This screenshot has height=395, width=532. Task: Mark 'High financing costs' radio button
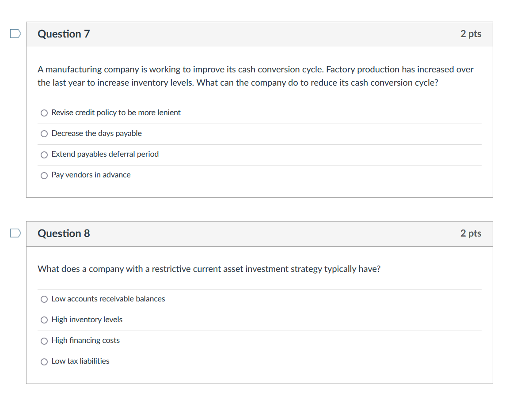[x=44, y=341]
